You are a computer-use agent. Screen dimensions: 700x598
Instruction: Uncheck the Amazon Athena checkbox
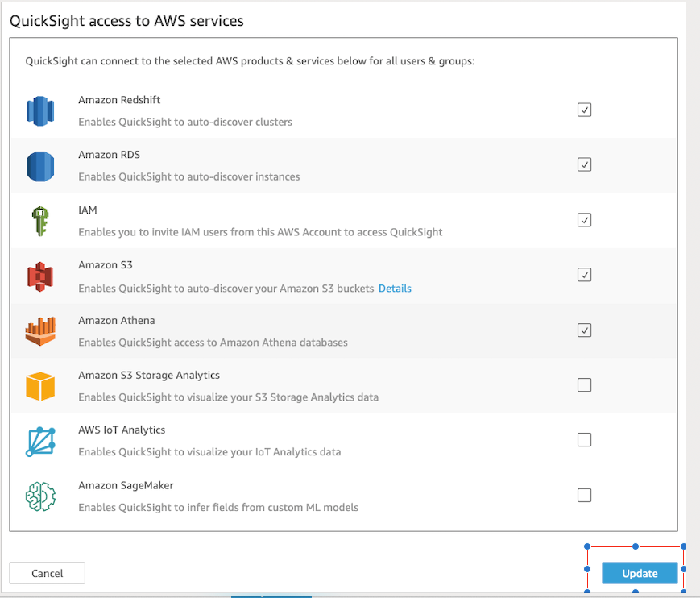pos(585,330)
